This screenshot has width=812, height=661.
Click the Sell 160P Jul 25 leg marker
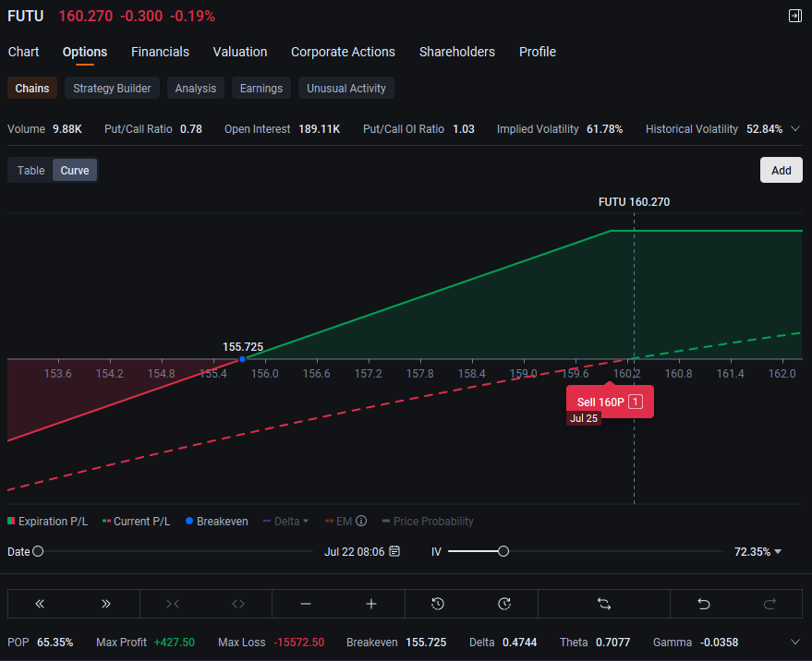coord(610,403)
